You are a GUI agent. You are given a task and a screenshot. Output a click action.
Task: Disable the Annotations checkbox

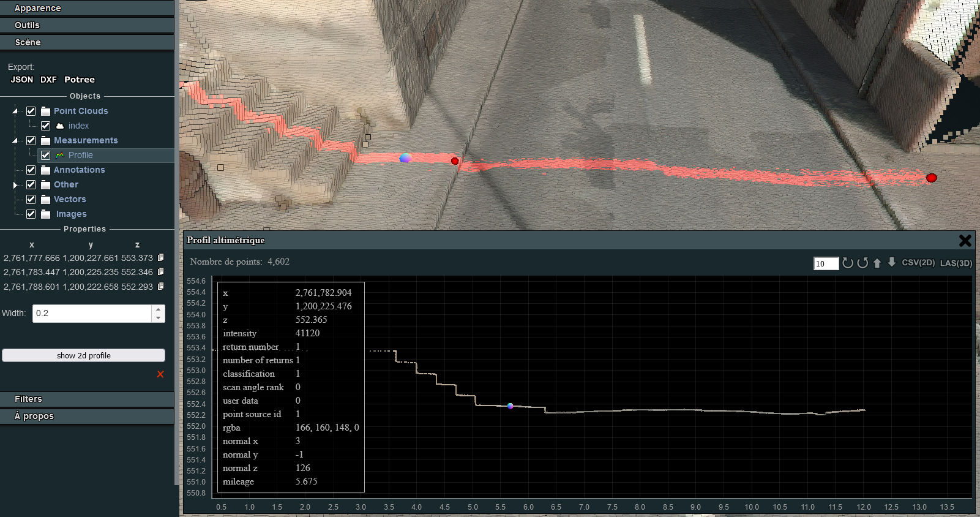31,170
